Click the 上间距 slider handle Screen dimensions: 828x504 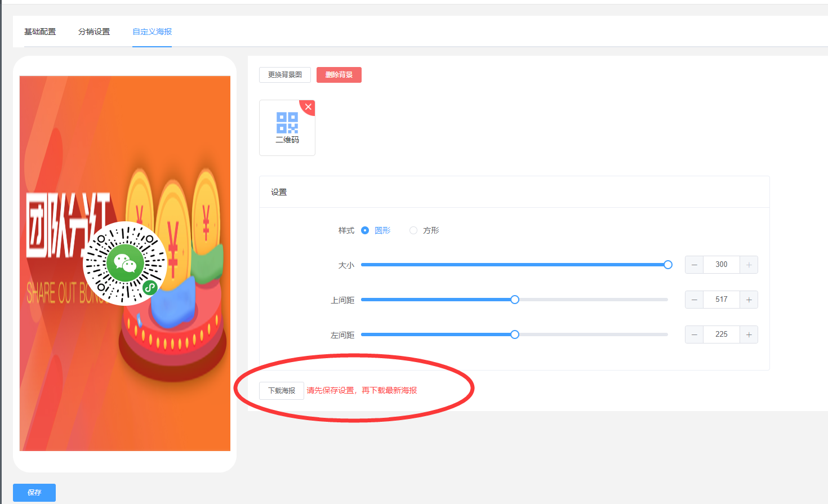(x=515, y=300)
